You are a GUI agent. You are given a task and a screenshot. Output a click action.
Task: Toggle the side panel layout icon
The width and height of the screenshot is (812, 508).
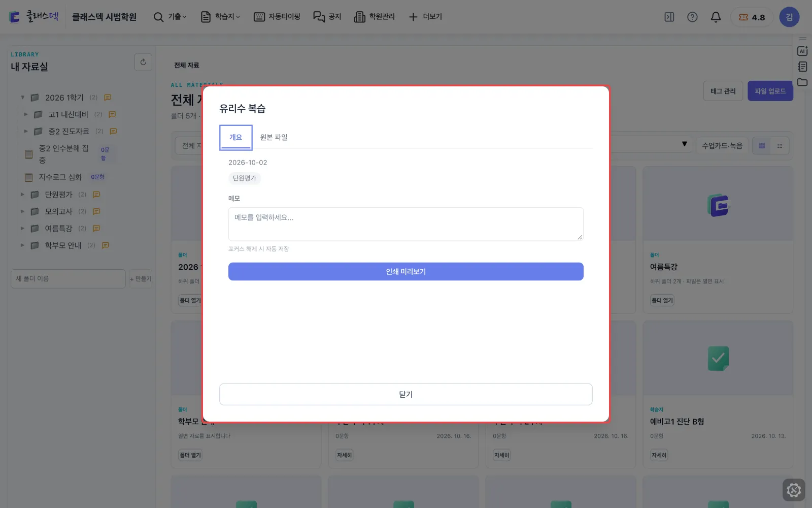669,17
